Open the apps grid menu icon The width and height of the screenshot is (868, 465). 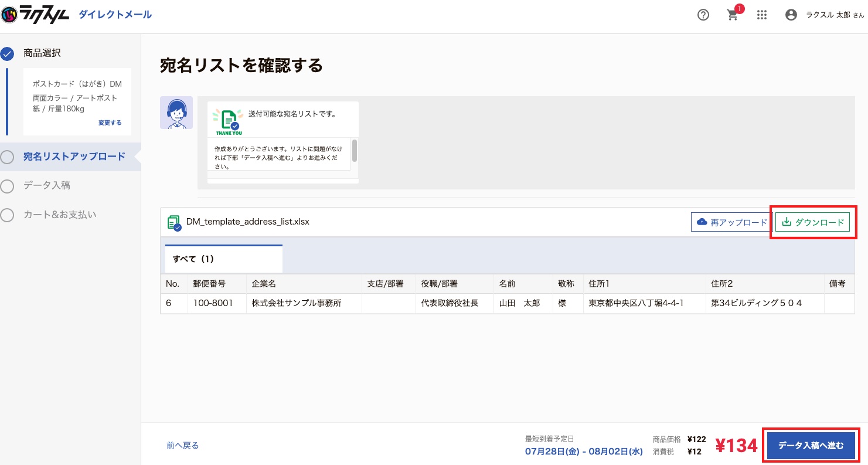point(762,15)
